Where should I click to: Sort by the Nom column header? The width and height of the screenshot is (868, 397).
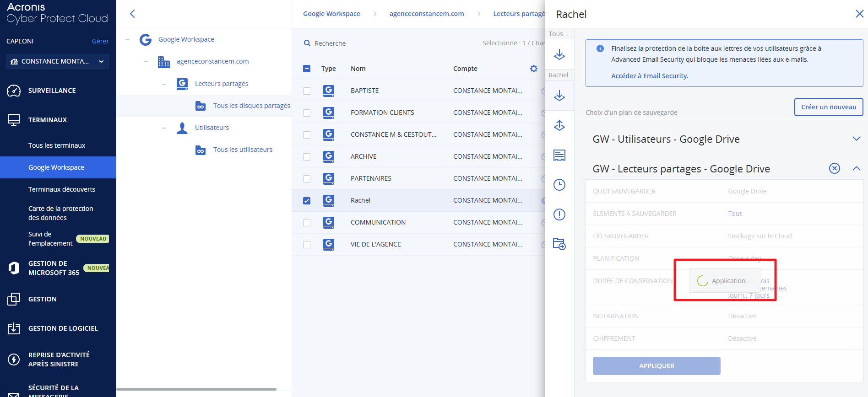coord(358,69)
